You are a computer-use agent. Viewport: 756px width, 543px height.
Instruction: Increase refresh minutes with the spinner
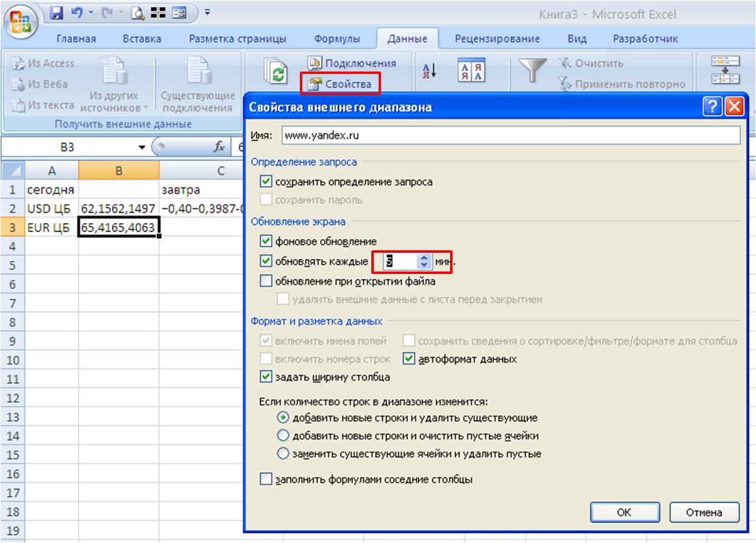pyautogui.click(x=423, y=258)
